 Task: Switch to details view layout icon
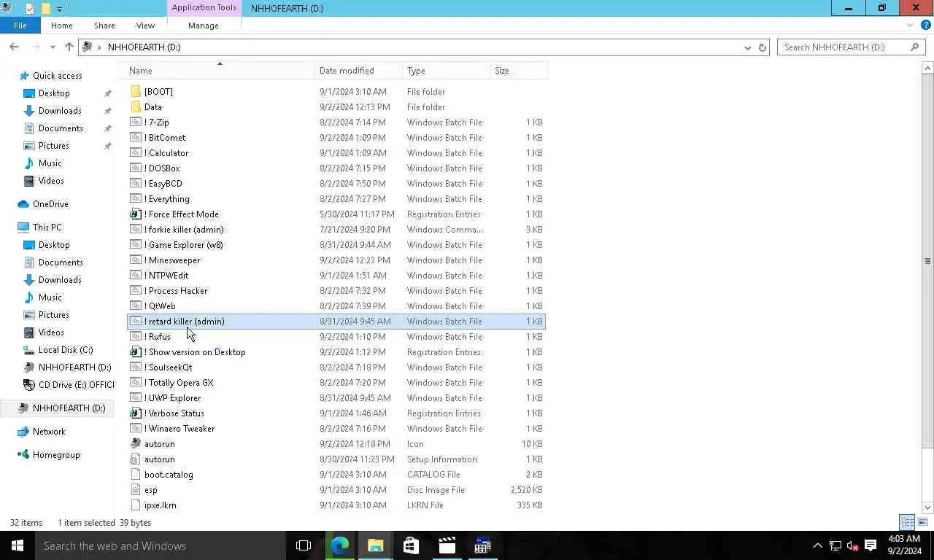(907, 522)
